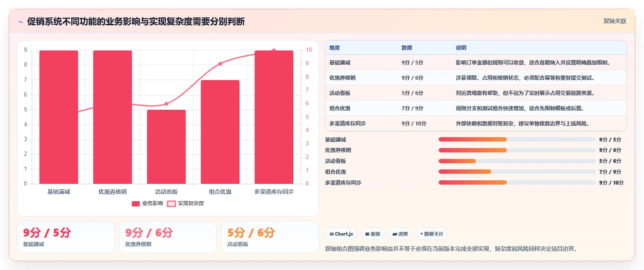Click the 多渠道库存同步 x-axis label
The width and height of the screenshot is (644, 270).
(x=274, y=192)
